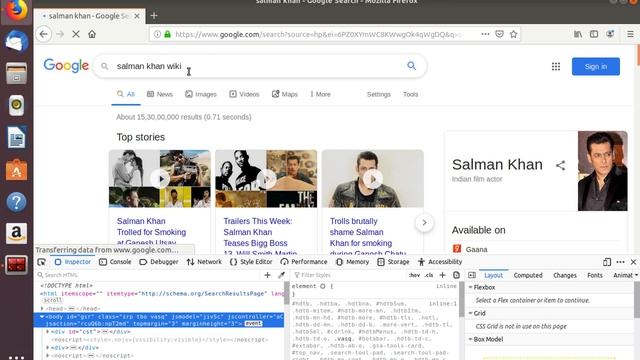The image size is (640, 360).
Task: Open page actions three-dot menu in address bar
Action: tap(485, 34)
